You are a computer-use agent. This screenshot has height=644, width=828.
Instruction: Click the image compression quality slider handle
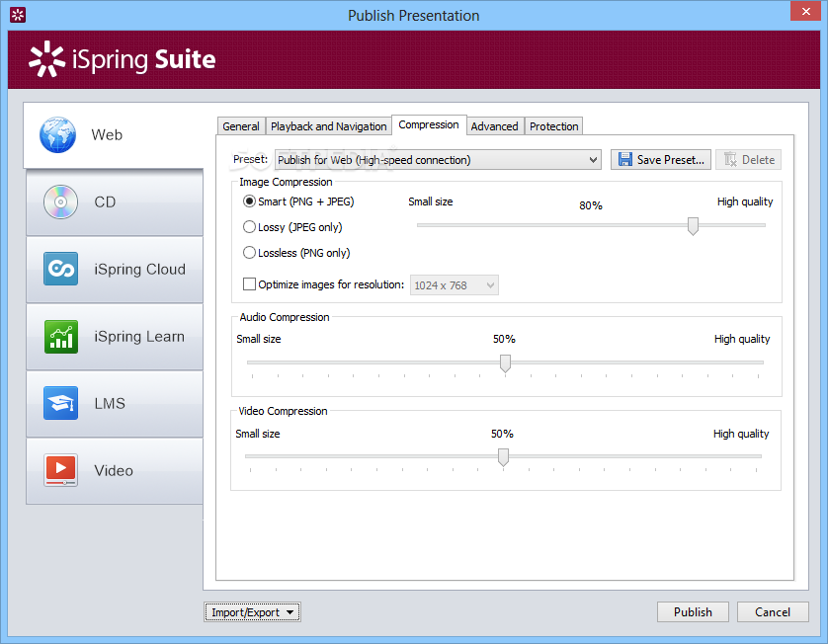[693, 226]
